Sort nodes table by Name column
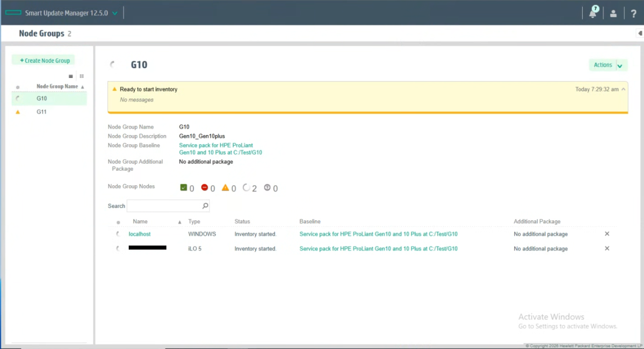644x349 pixels. pyautogui.click(x=140, y=221)
